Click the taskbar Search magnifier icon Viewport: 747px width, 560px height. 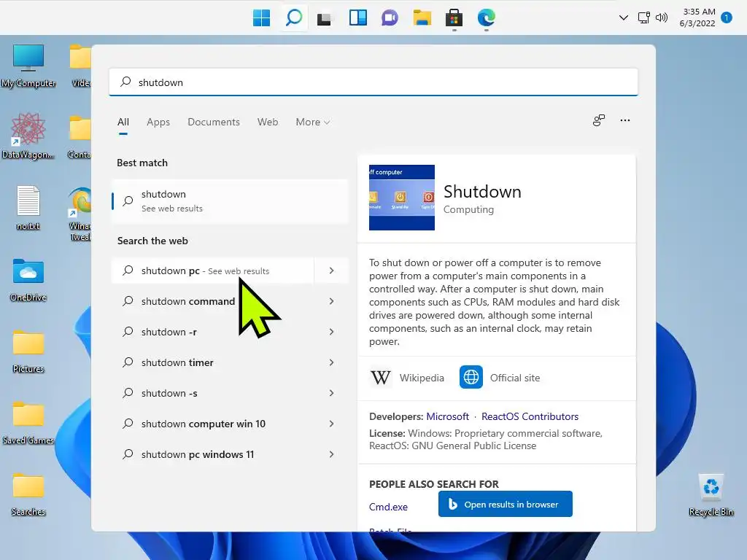[x=294, y=18]
